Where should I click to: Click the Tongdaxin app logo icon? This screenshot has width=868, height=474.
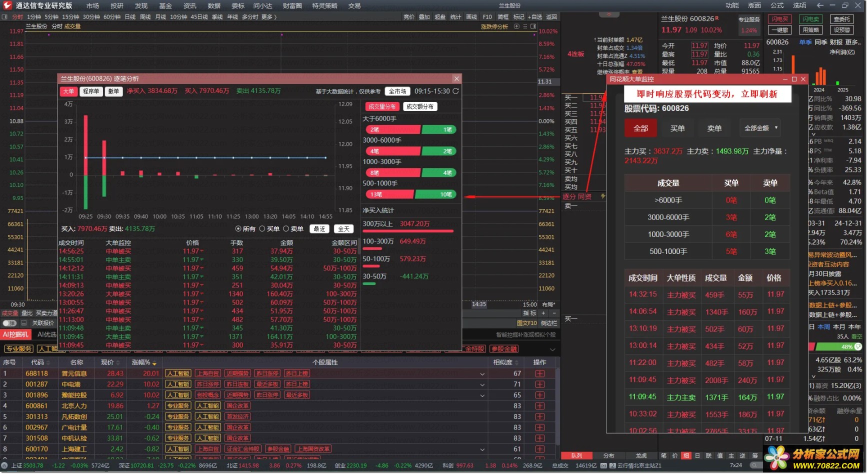[x=7, y=5]
